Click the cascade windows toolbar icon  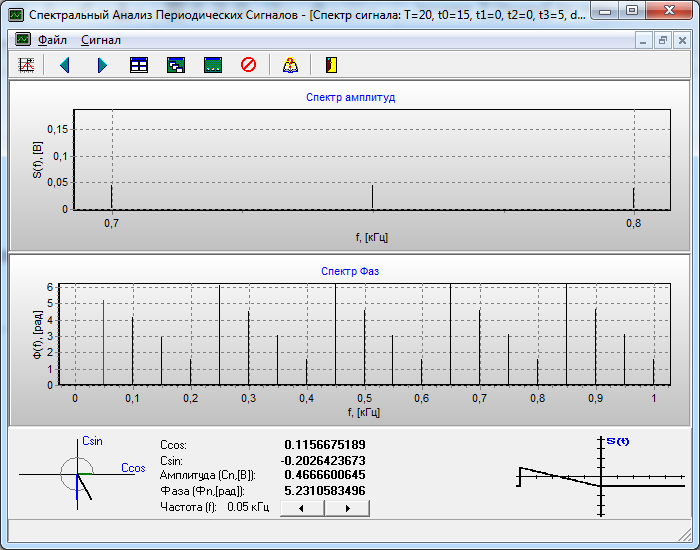176,65
